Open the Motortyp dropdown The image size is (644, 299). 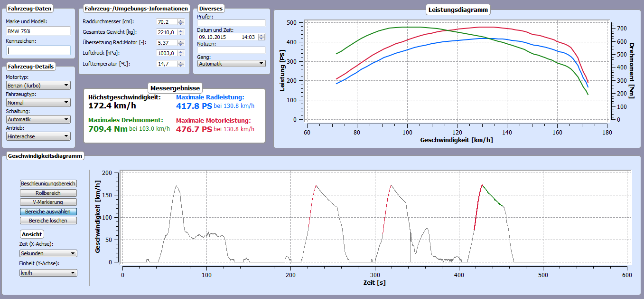[x=38, y=86]
